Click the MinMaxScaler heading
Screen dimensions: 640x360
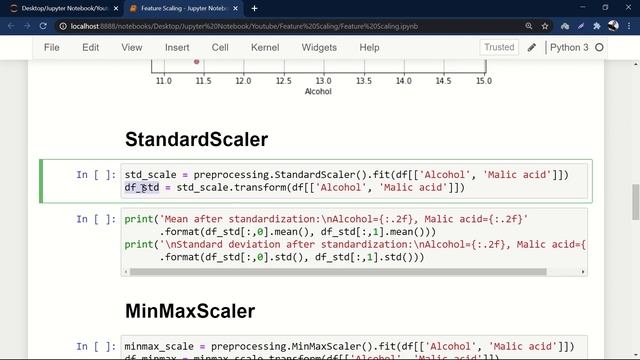point(190,311)
